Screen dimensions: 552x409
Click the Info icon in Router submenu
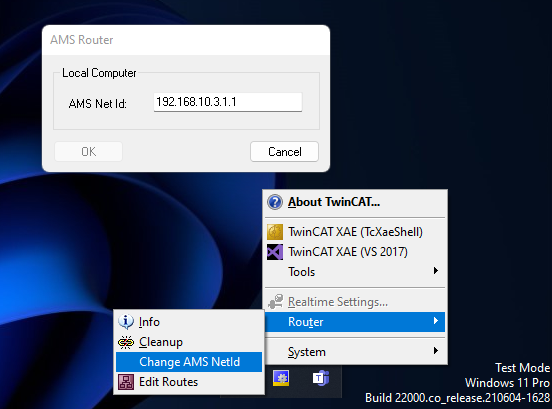(126, 322)
